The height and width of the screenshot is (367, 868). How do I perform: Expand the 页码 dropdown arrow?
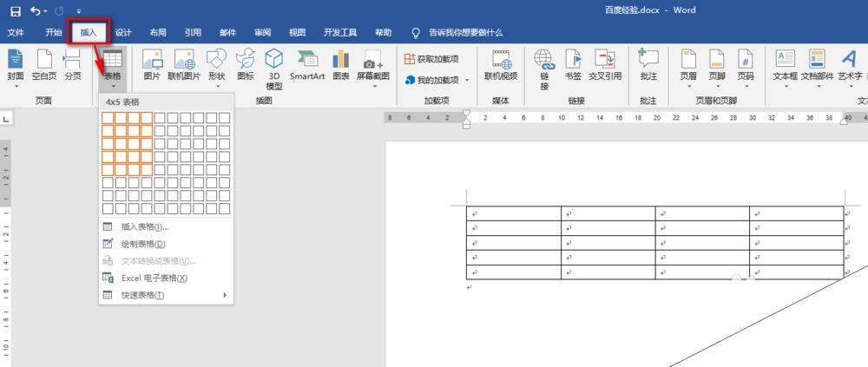[x=746, y=86]
